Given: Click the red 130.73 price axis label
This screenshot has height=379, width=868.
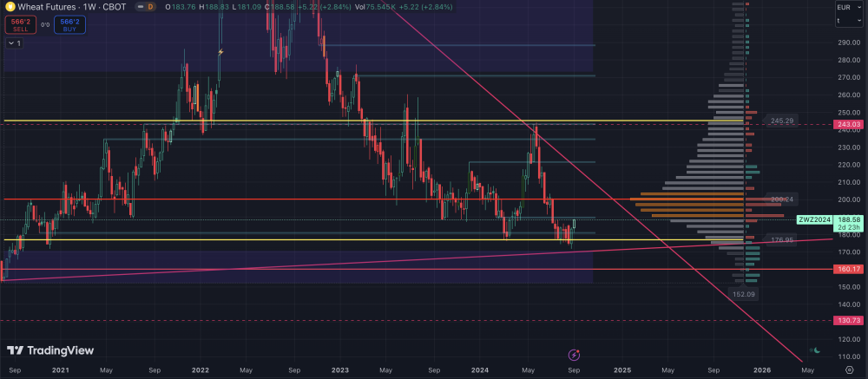Looking at the screenshot, I should coord(847,321).
